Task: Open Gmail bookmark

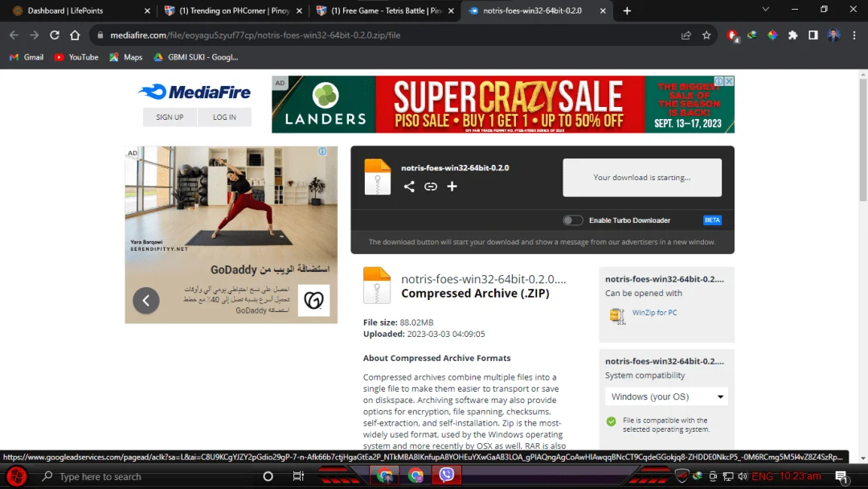Action: pos(27,57)
